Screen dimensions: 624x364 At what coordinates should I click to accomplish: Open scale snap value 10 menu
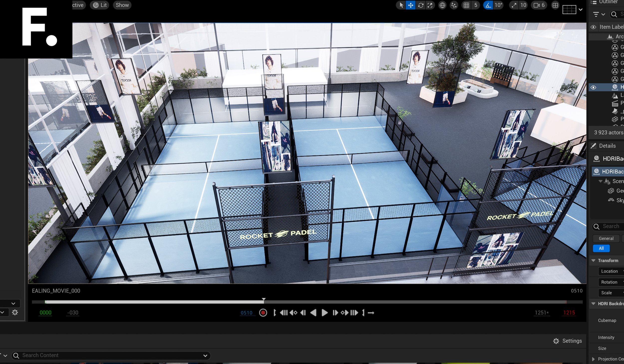tap(523, 5)
